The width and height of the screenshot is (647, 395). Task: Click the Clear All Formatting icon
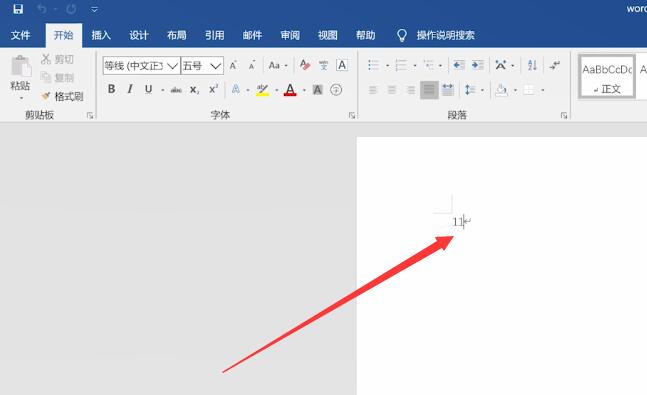point(305,65)
